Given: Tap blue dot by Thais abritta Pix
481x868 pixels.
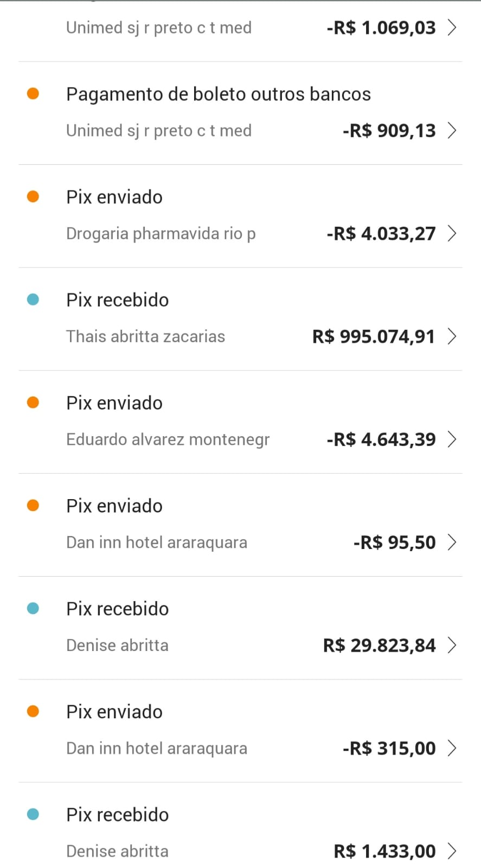Looking at the screenshot, I should pyautogui.click(x=33, y=299).
